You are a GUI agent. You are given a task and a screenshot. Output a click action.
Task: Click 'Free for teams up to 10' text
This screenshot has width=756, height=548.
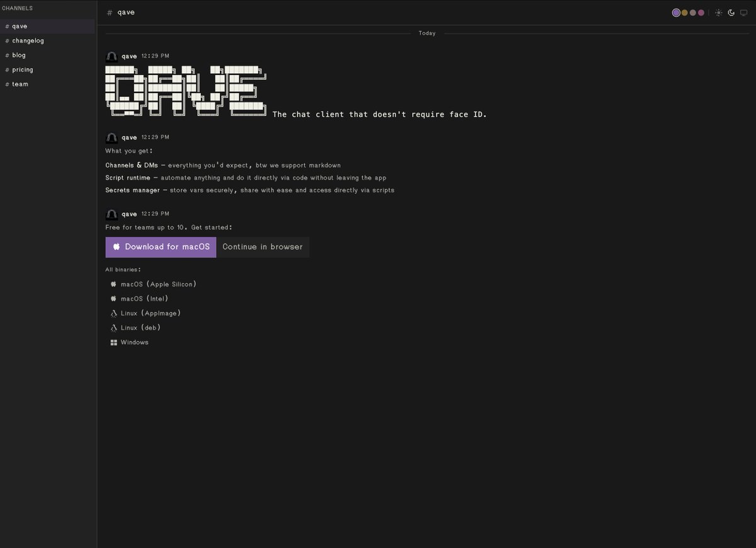pos(146,227)
